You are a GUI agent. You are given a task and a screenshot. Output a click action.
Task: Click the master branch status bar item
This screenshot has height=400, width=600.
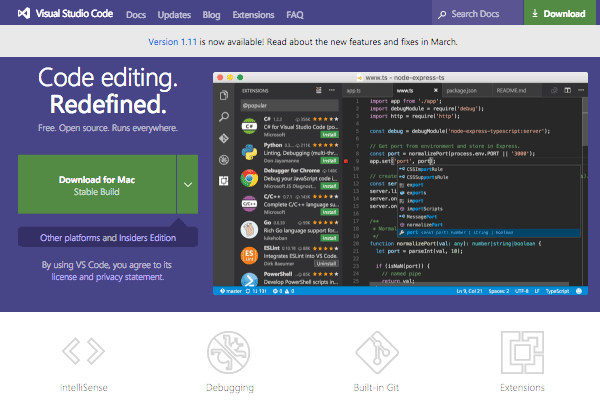pyautogui.click(x=231, y=291)
